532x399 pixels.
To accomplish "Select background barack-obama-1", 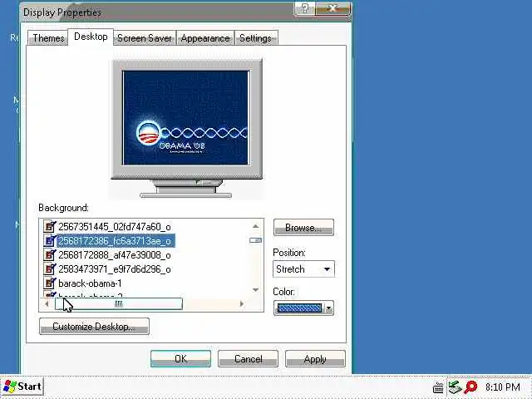I will (x=90, y=283).
